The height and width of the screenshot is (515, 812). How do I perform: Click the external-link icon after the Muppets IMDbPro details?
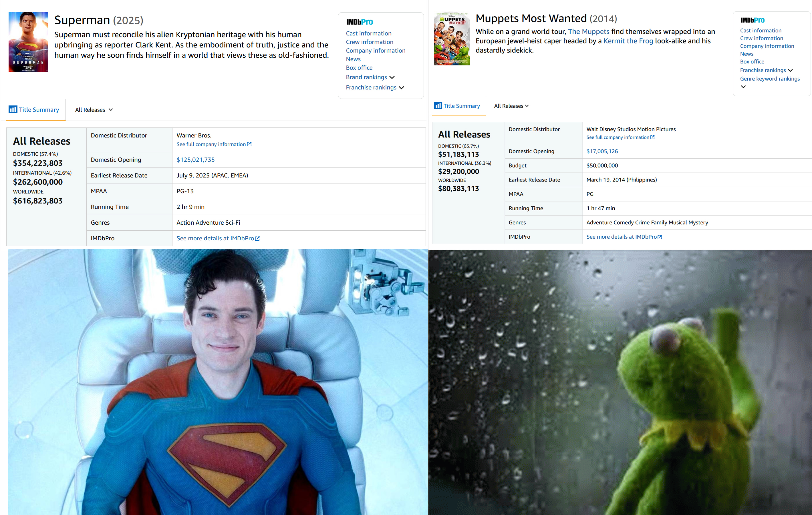[x=660, y=237]
